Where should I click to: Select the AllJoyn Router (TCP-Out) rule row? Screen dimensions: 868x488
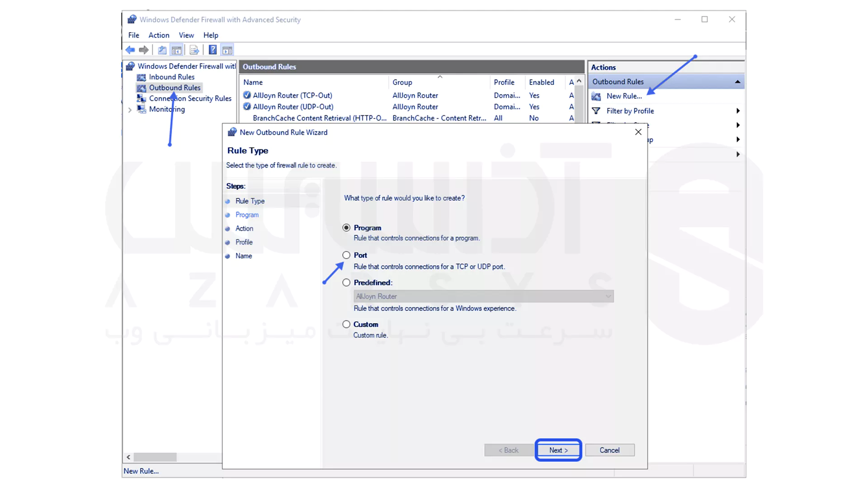pyautogui.click(x=407, y=95)
